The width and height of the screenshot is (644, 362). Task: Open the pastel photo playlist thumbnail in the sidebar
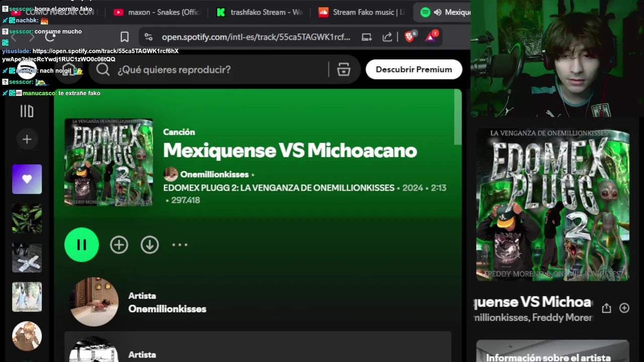(x=27, y=297)
